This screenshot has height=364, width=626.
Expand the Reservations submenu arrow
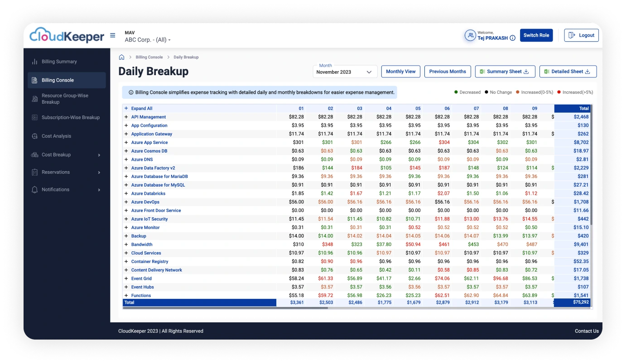click(x=99, y=172)
